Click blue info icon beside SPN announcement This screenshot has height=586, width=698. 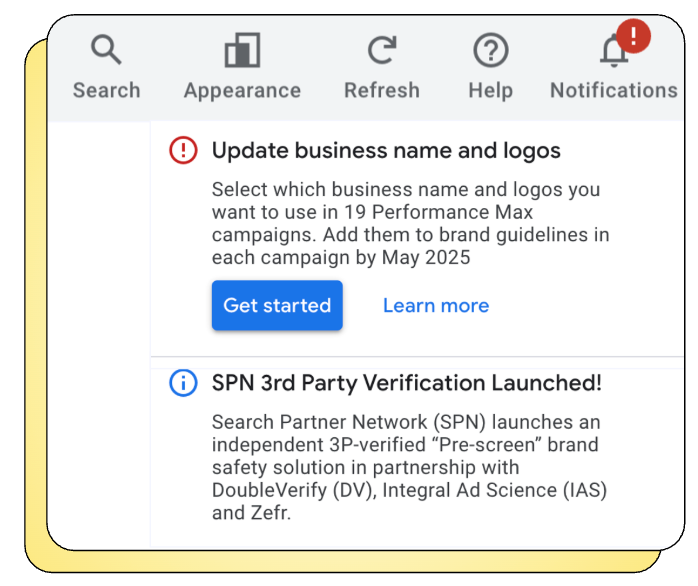tap(184, 383)
